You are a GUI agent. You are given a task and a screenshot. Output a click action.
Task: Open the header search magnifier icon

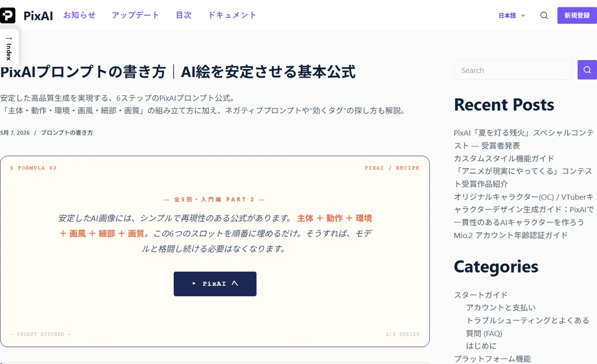[544, 15]
